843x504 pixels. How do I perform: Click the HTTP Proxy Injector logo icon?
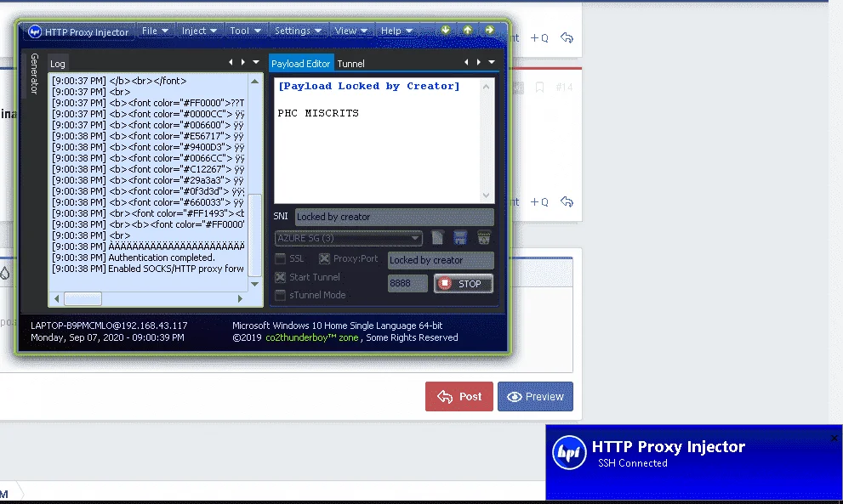click(35, 31)
